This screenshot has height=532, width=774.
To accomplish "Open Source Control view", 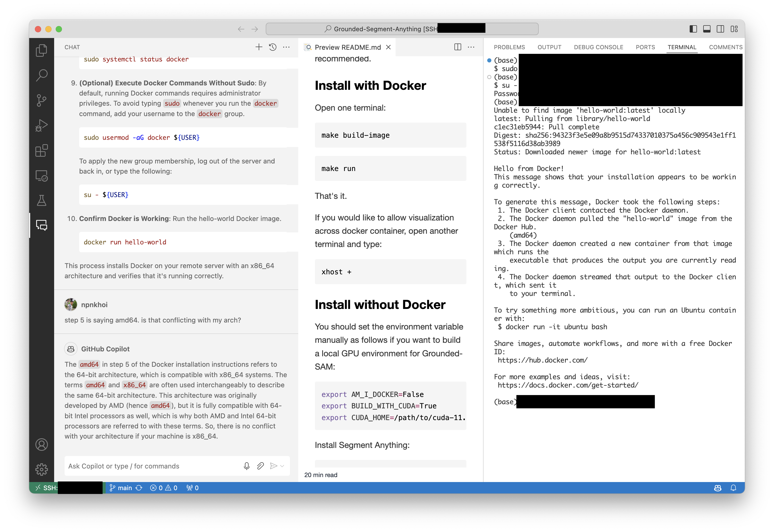I will click(x=41, y=100).
